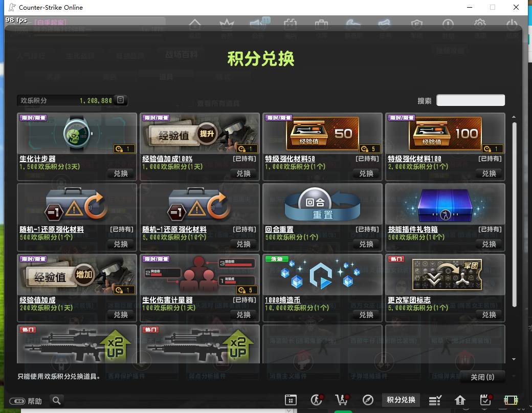Click the 100 经验值 toolbox thumbnail

[x=445, y=134]
